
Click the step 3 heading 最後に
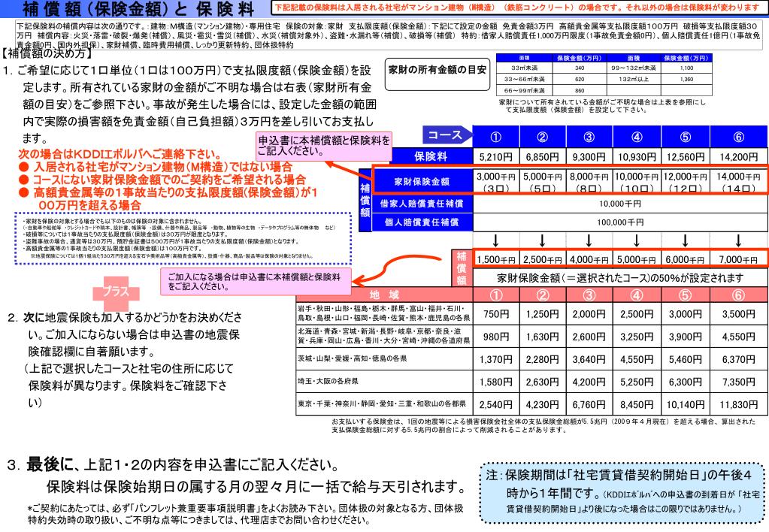[50, 464]
